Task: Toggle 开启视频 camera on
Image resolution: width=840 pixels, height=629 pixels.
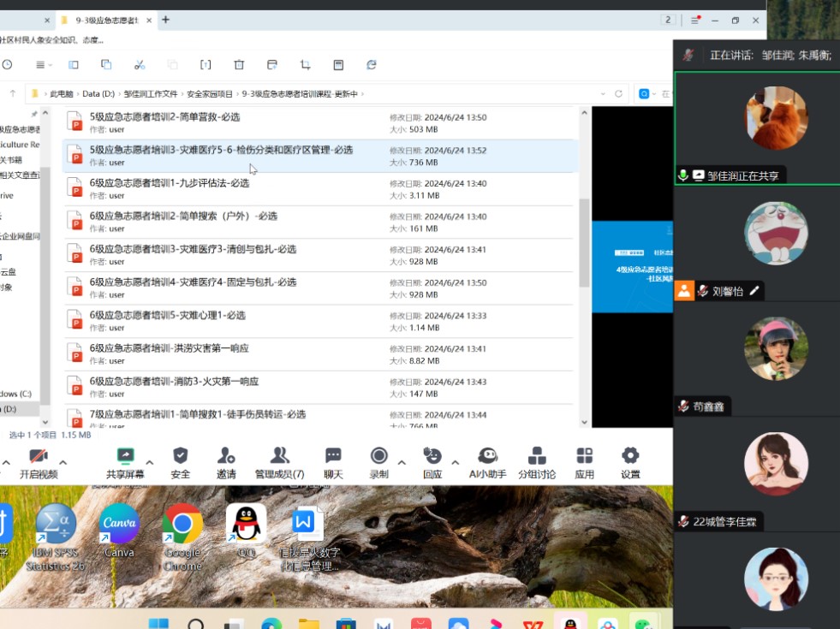Action: click(x=38, y=456)
